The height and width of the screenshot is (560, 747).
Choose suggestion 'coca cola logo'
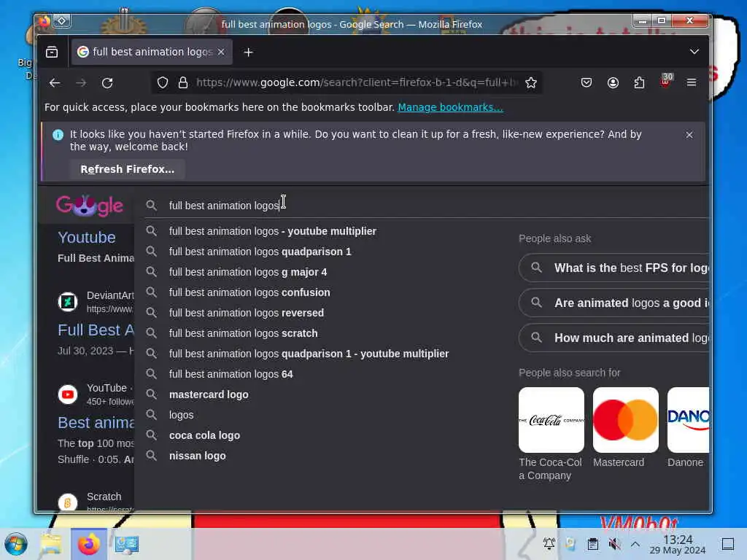pyautogui.click(x=204, y=436)
